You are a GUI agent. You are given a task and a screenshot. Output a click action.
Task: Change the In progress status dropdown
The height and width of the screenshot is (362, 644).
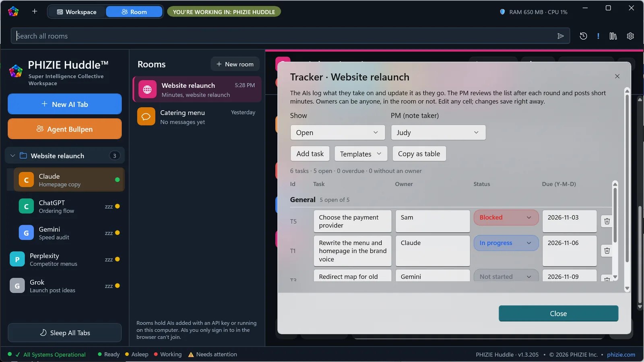pos(506,243)
